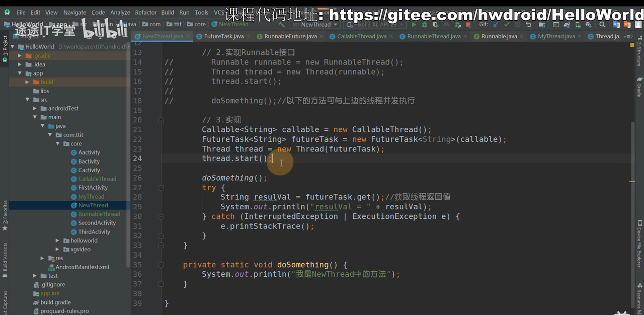Toggle the Gradle tool window
This screenshot has width=644, height=315.
click(639, 86)
